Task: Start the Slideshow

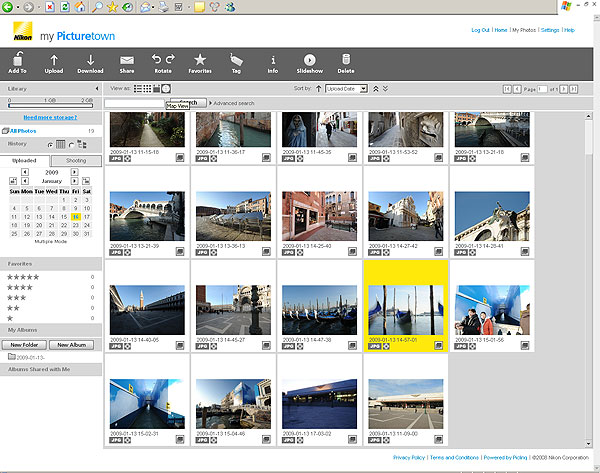Action: pos(310,64)
